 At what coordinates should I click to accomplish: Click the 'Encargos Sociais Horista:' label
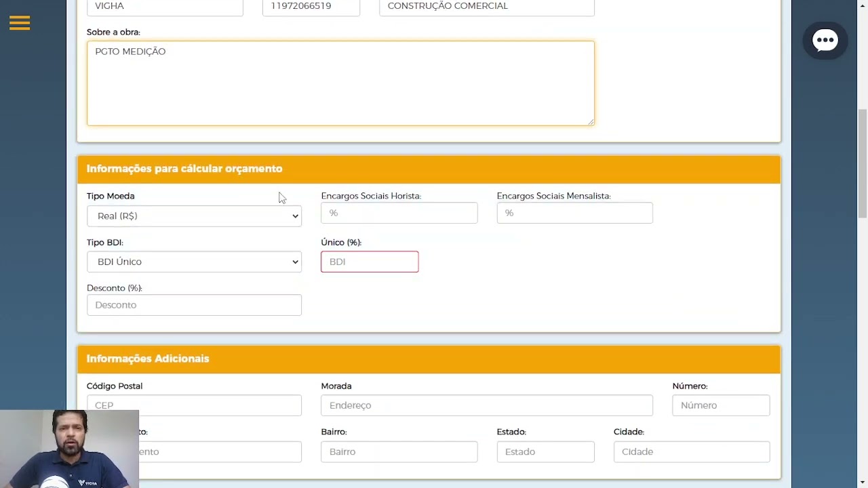click(371, 196)
